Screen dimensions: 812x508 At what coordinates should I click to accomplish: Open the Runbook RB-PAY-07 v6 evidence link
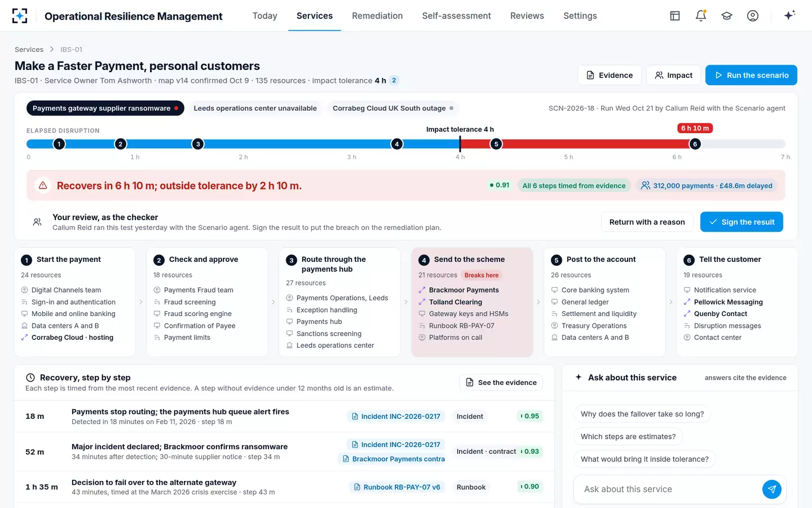(397, 487)
